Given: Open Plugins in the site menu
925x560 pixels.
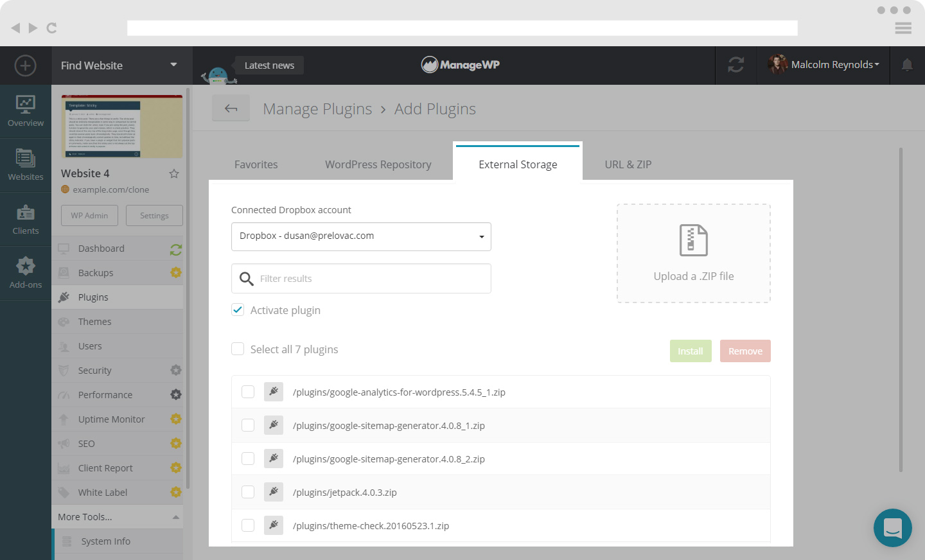Looking at the screenshot, I should coord(118,297).
